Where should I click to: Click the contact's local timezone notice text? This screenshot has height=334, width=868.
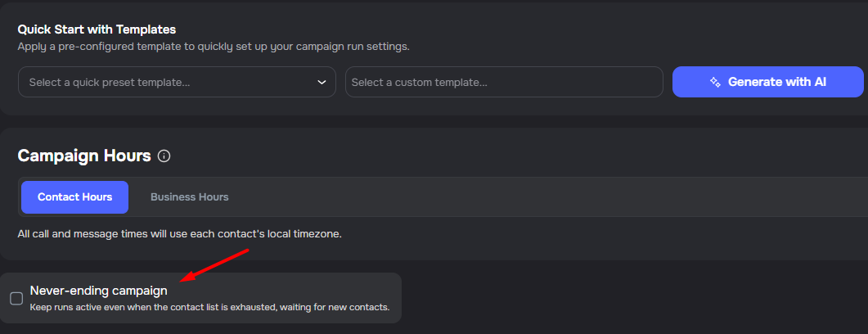(179, 234)
